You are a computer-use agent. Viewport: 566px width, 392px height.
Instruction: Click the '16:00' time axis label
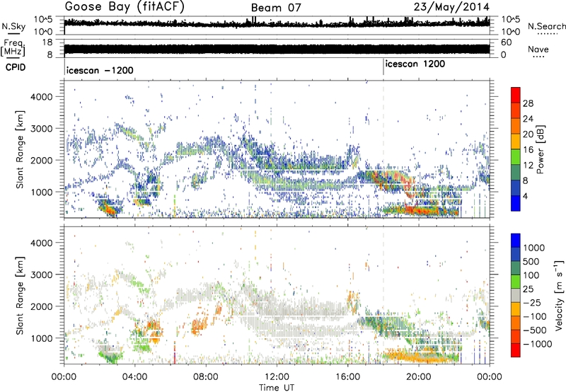[x=347, y=377]
